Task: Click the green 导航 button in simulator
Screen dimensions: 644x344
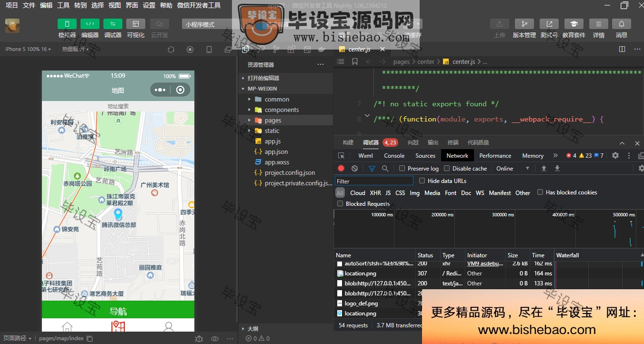Action: pos(118,310)
